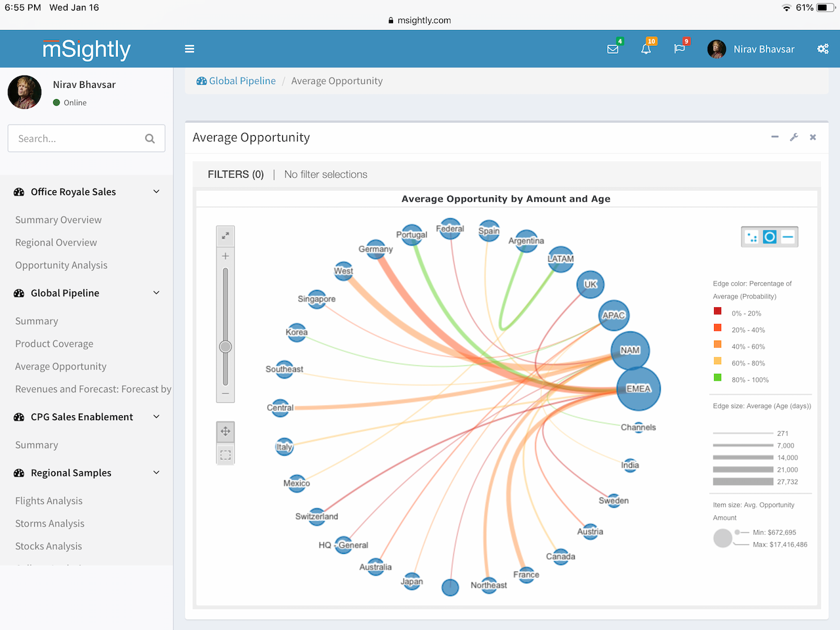840x630 pixels.
Task: Select the rectangle selection tool
Action: (x=225, y=455)
